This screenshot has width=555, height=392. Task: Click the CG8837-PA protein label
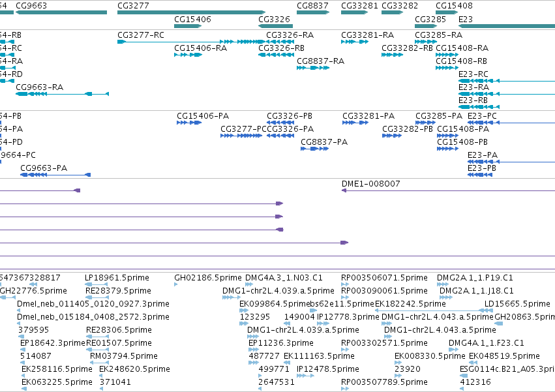point(324,142)
